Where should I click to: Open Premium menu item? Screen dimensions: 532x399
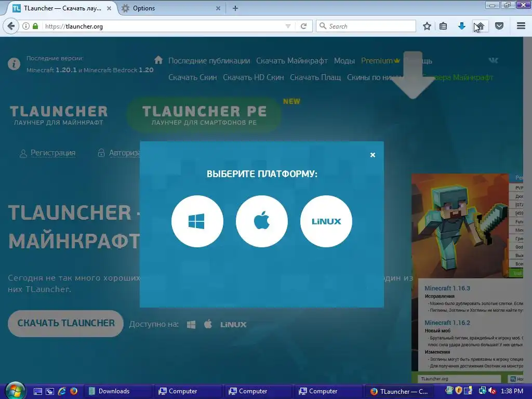(380, 61)
